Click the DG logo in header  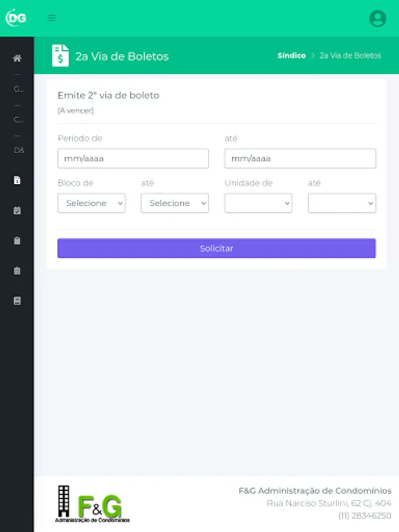click(x=16, y=18)
